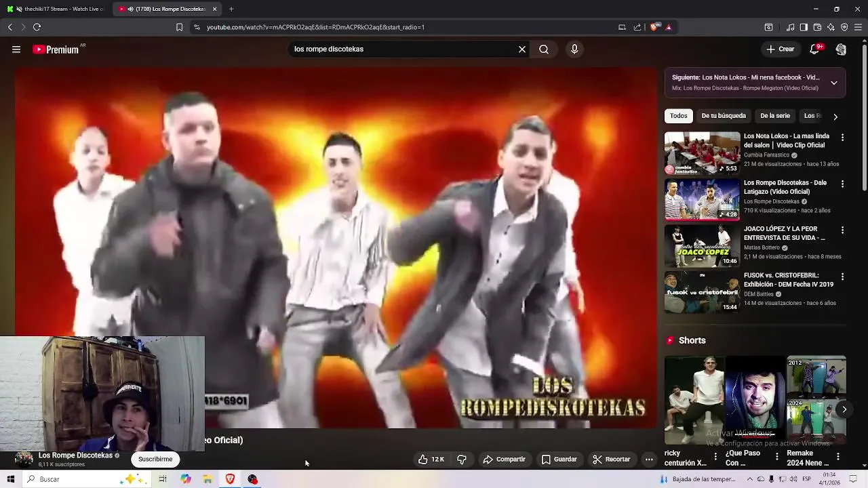868x488 pixels.
Task: Open Brave Rewards triangle icon
Action: 669,27
